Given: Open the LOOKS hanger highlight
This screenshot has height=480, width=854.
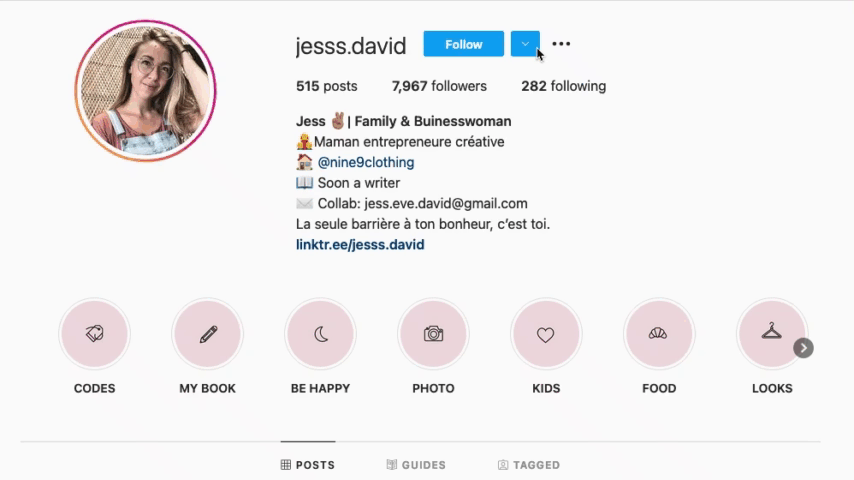Looking at the screenshot, I should tap(772, 334).
